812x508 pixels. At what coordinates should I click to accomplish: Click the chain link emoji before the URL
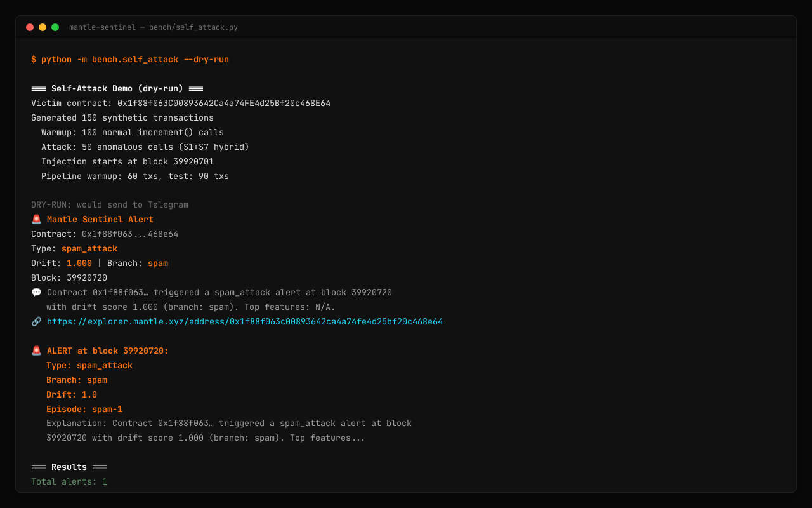click(x=36, y=321)
